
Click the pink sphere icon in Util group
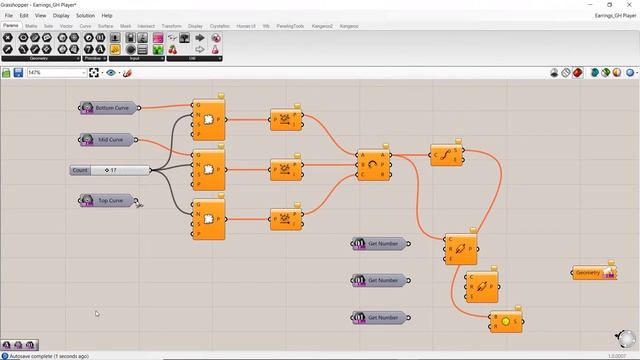pyautogui.click(x=216, y=38)
